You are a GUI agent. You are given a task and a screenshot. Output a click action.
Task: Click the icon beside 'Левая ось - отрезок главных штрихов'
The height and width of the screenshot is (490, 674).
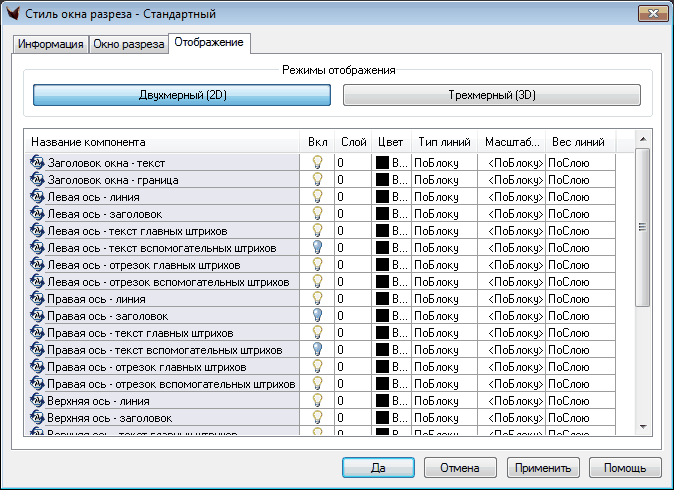click(38, 264)
